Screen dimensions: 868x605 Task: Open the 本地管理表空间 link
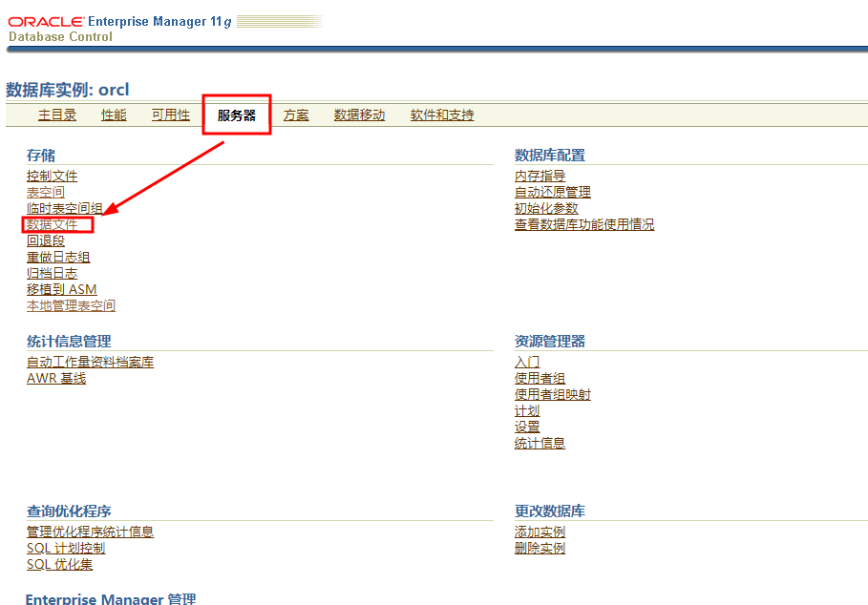(71, 305)
